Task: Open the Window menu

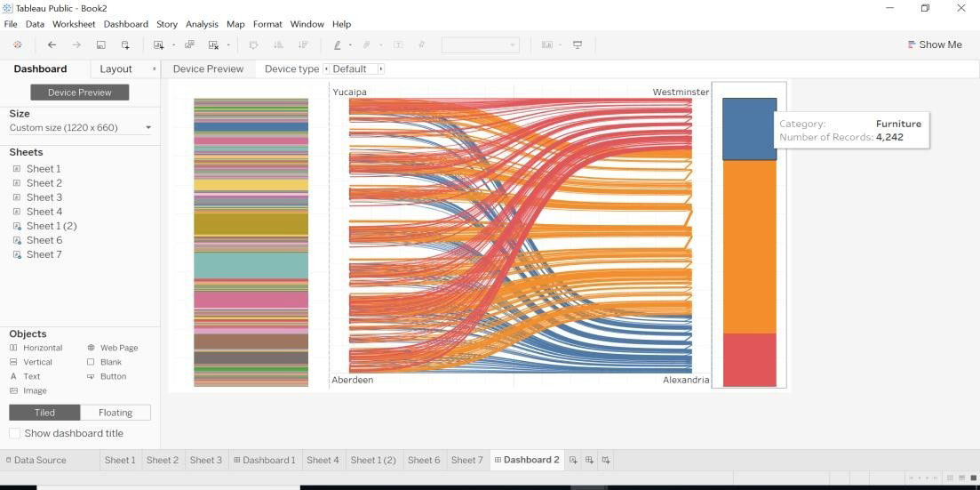Action: (x=307, y=24)
